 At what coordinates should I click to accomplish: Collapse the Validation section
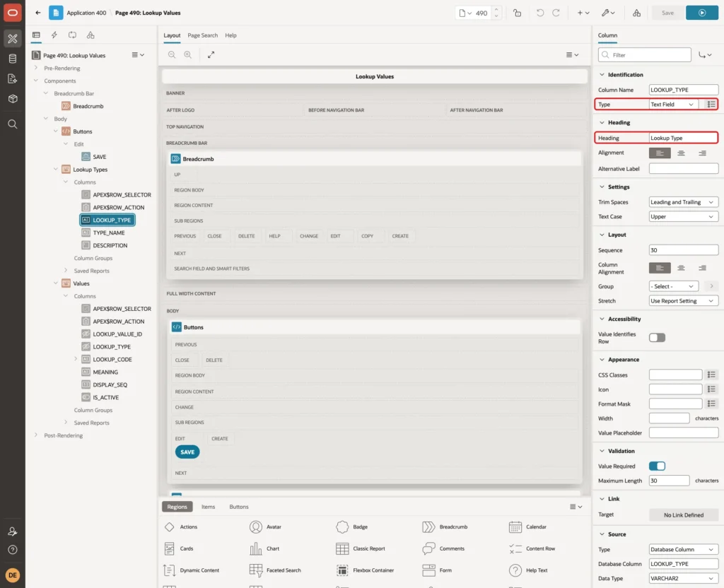coord(602,451)
